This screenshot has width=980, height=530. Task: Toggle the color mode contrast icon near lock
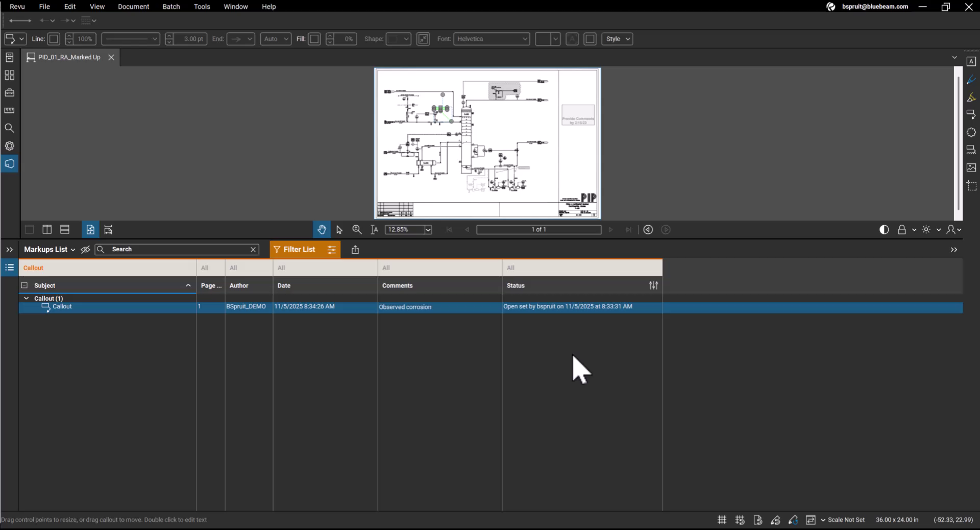(x=884, y=230)
